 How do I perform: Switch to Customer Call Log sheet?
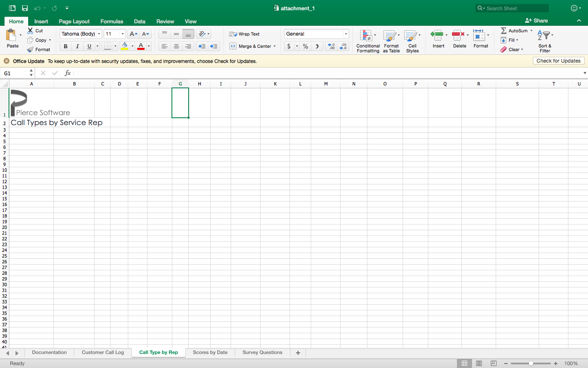pos(103,352)
